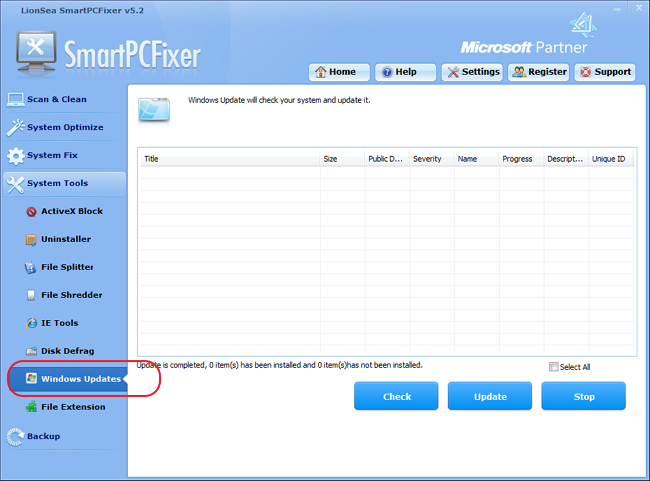Click the IE Tools browser icon
Image resolution: width=650 pixels, height=481 pixels.
click(31, 323)
